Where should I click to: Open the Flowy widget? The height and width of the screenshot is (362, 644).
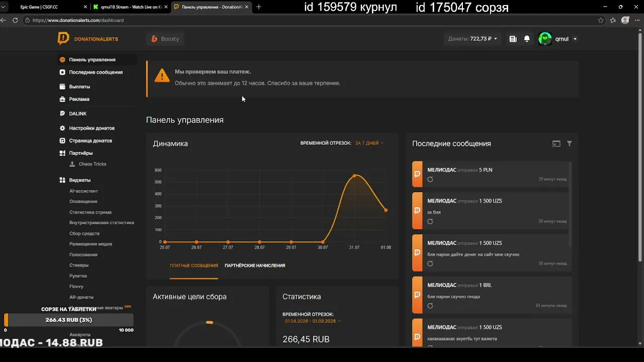coord(76,286)
